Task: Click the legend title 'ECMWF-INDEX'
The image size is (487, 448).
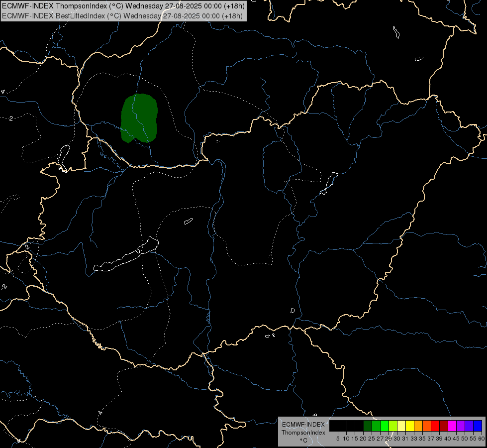Action: (303, 425)
